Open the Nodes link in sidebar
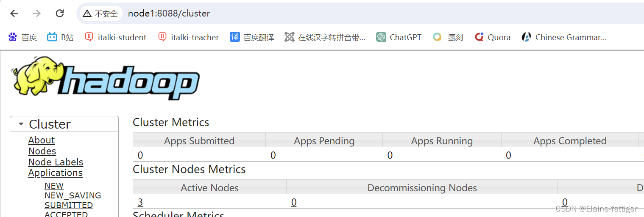The width and height of the screenshot is (644, 217). (42, 151)
